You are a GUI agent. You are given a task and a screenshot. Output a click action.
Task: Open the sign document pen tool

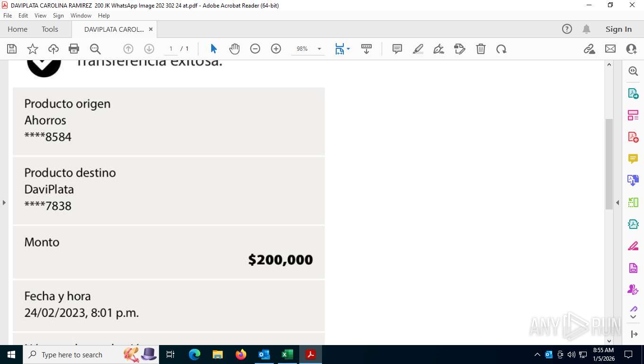(438, 49)
